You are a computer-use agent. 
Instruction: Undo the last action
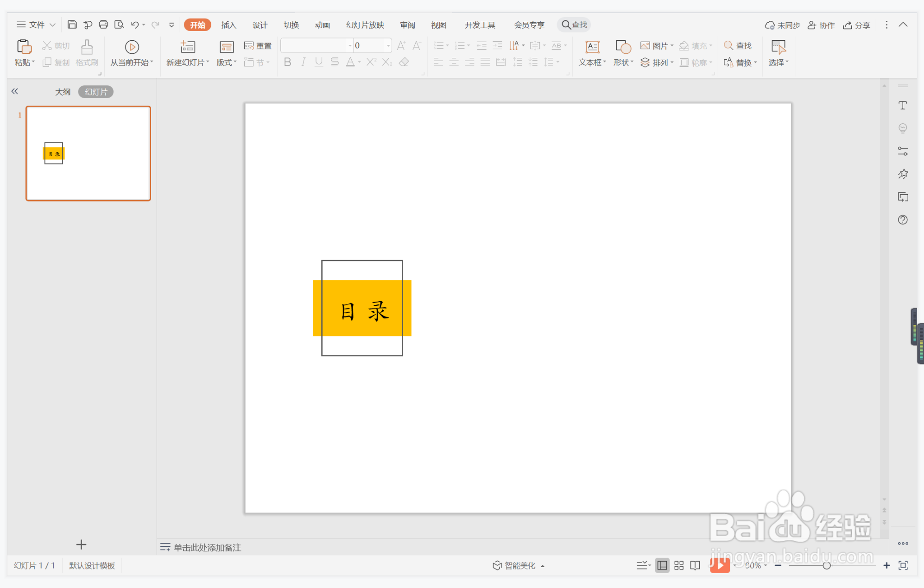(x=135, y=25)
